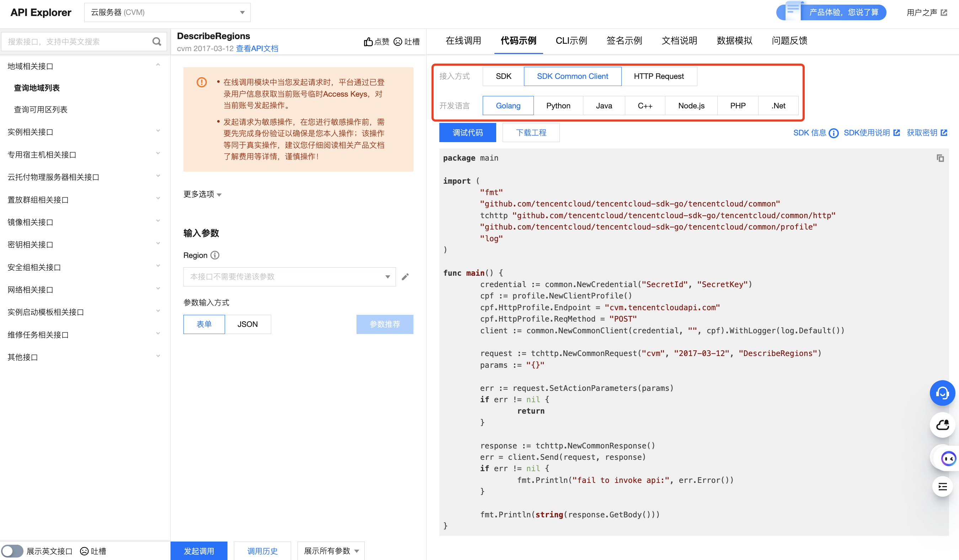Expand the 更多选项 section
Image resolution: width=959 pixels, height=560 pixels.
[202, 194]
